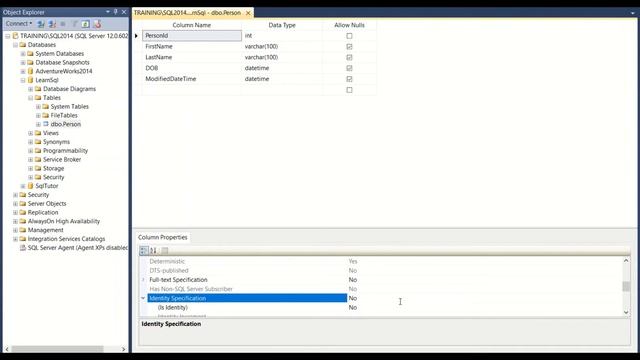Image resolution: width=640 pixels, height=360 pixels.
Task: Click the Disconnect server toolbar icon
Action: pos(52,24)
